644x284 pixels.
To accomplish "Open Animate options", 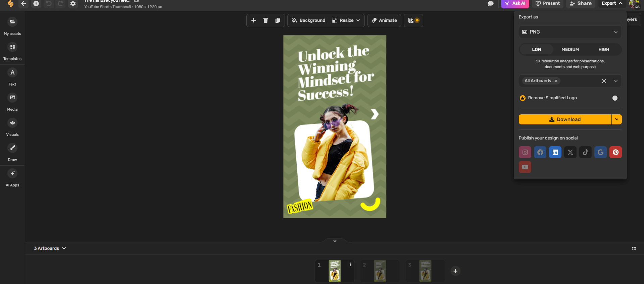I will [x=384, y=20].
